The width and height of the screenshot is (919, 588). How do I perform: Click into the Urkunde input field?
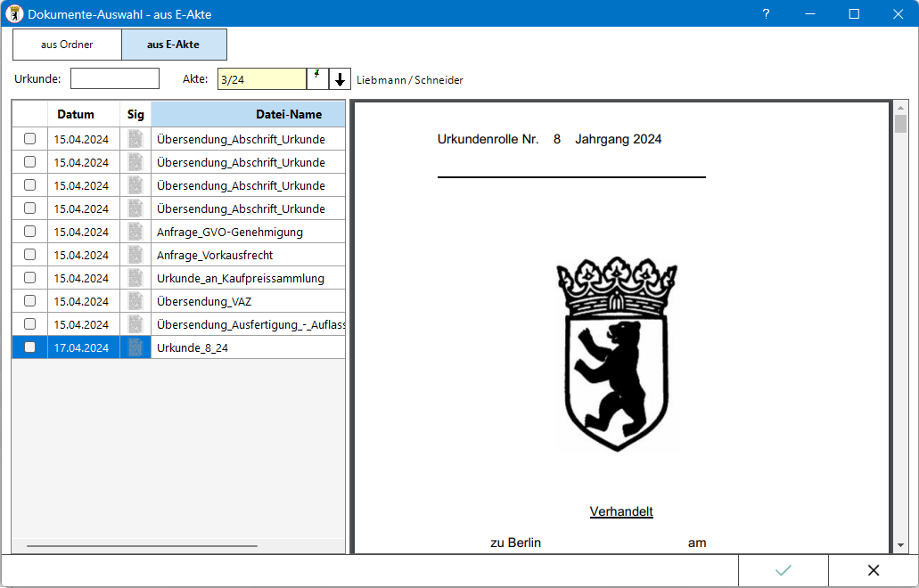115,78
